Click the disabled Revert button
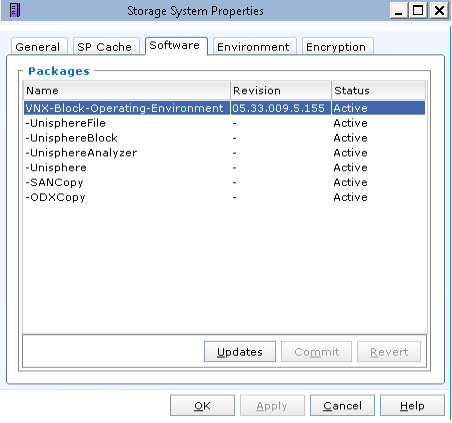The height and width of the screenshot is (423, 452). click(389, 351)
